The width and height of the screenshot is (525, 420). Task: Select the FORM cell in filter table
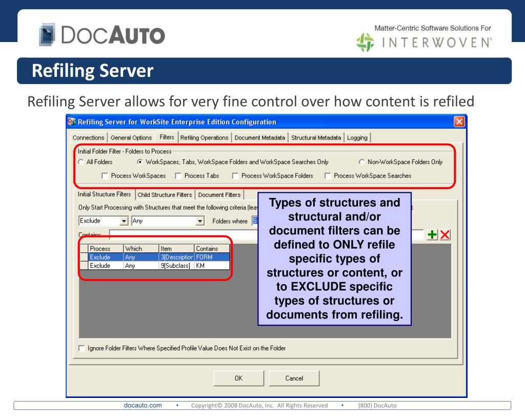[x=212, y=257]
